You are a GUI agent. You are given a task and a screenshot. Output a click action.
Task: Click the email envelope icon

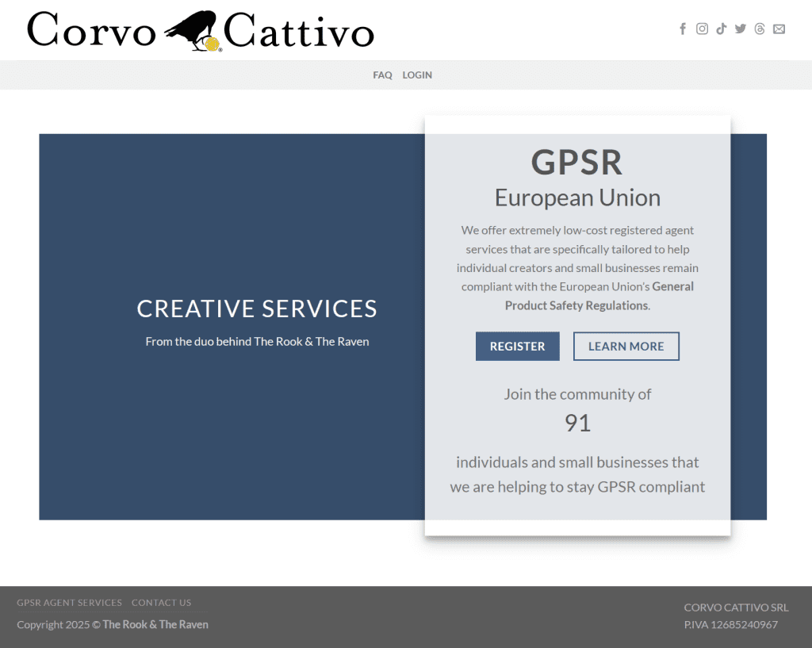779,29
